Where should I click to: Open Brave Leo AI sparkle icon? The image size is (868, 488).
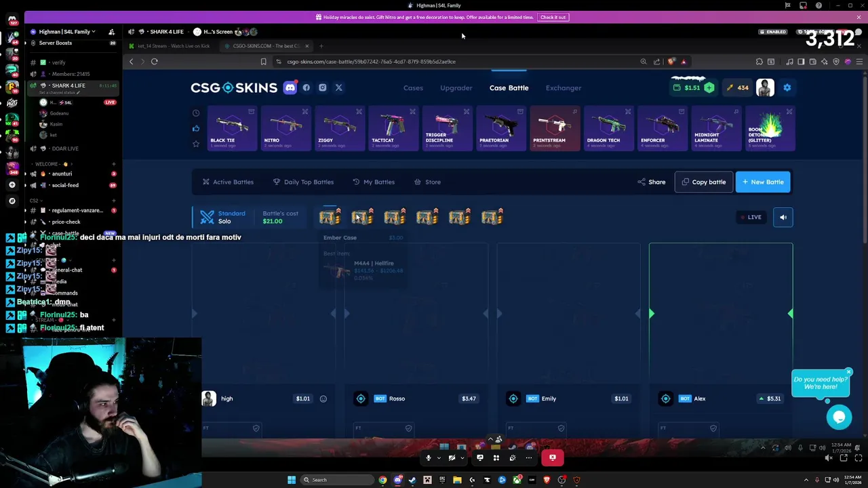(825, 62)
